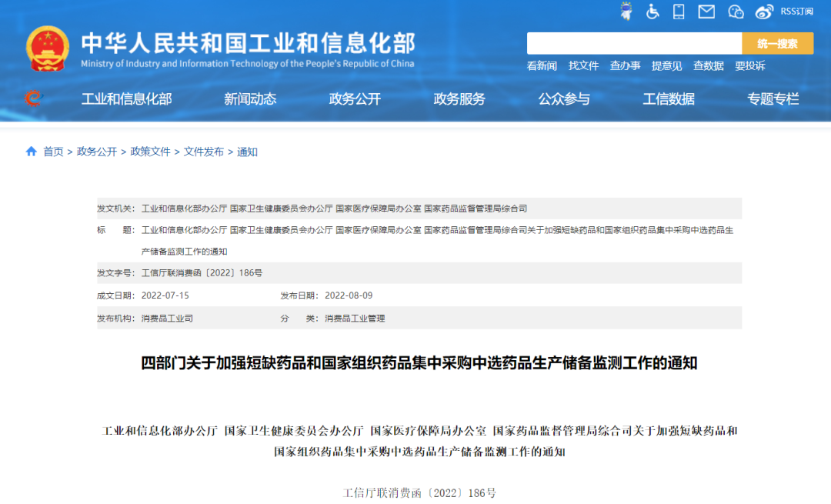
Task: Open the 找文件 quick link
Action: 583,65
